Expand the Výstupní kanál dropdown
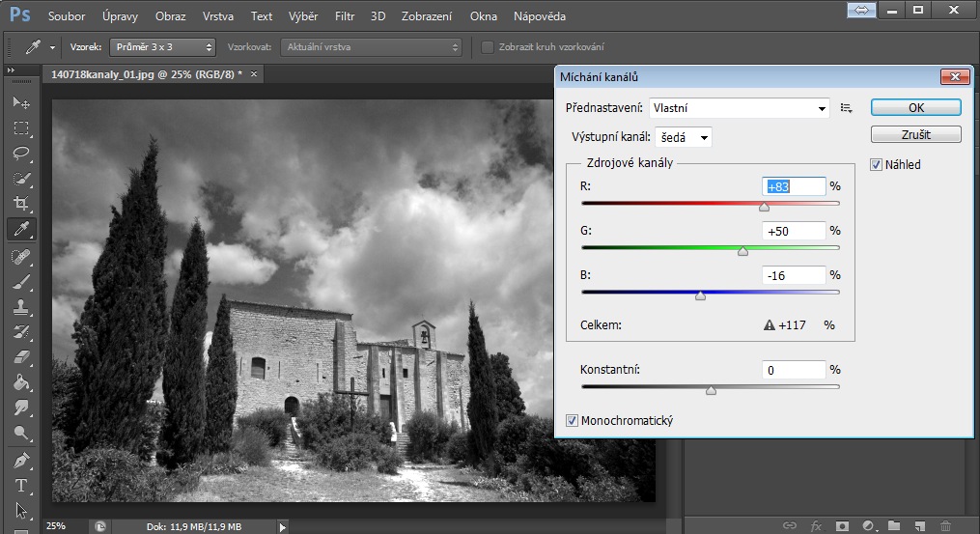 point(683,138)
